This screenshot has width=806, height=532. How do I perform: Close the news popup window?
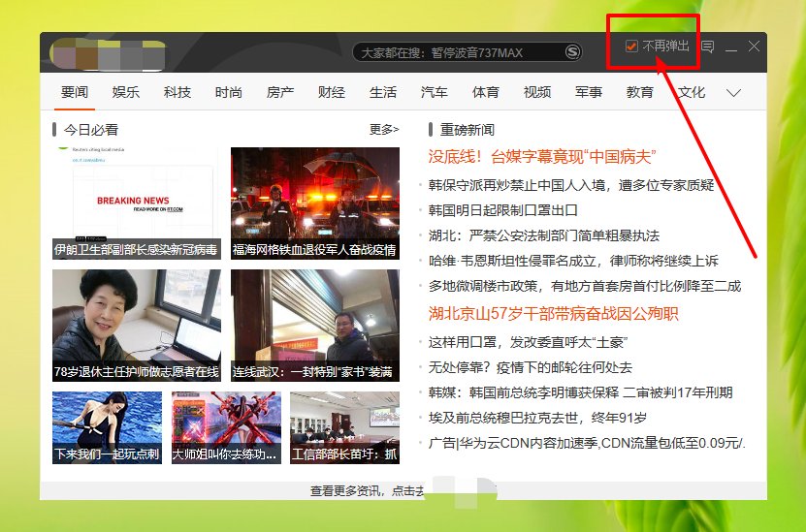pyautogui.click(x=754, y=47)
